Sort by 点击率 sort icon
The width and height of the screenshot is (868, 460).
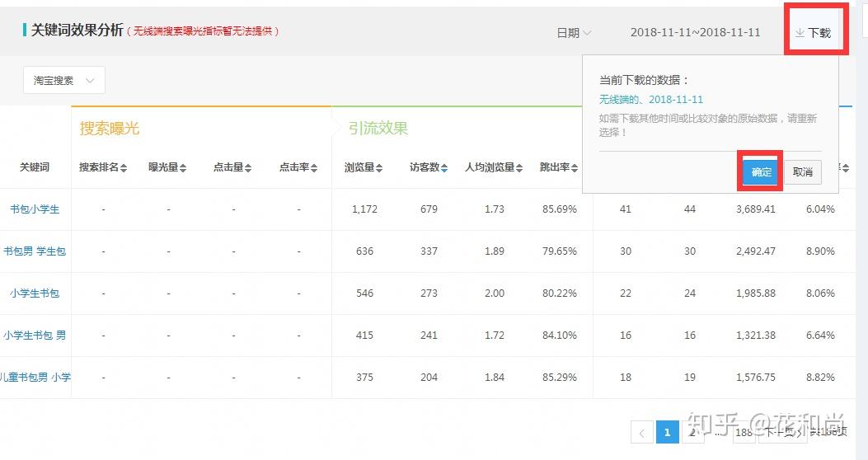(314, 168)
